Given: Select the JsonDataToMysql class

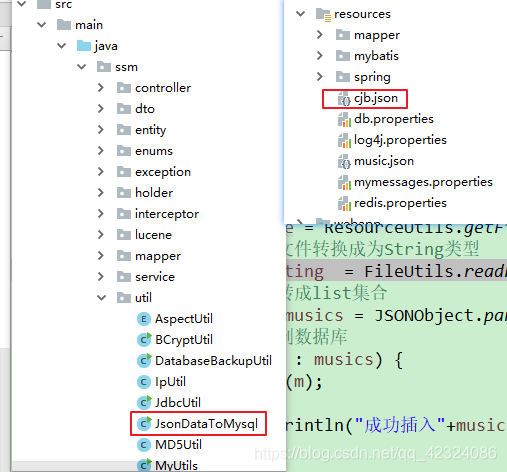Looking at the screenshot, I should click(x=206, y=424).
